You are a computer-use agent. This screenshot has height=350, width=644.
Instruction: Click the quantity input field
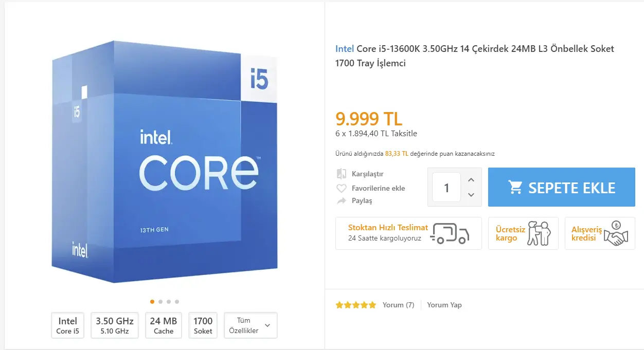446,187
